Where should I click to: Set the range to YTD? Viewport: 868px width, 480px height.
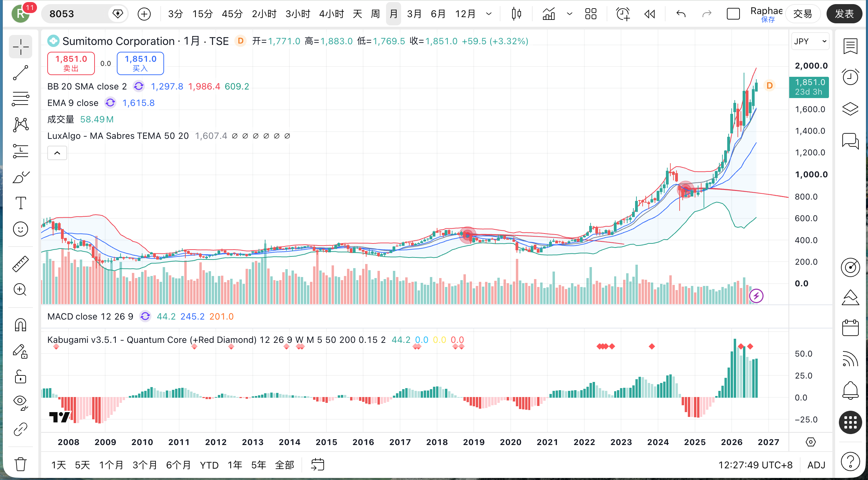[209, 465]
